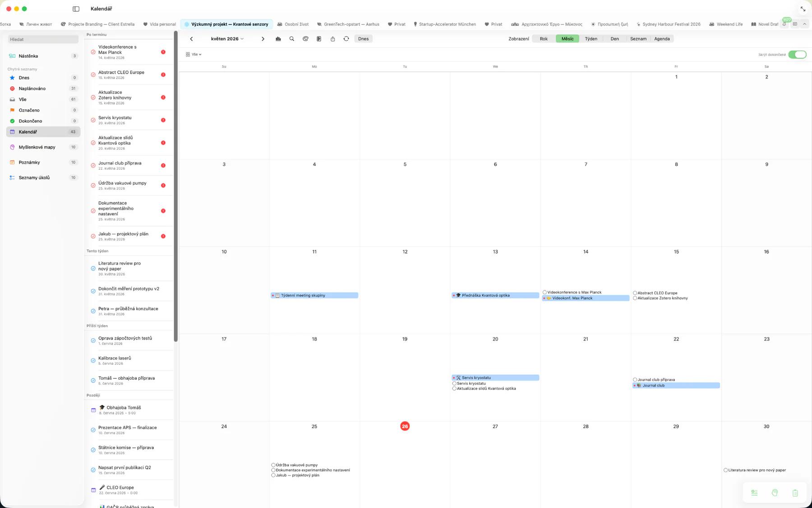Viewport: 812px width, 508px height.
Task: Toggle the Skrýt dokončené switch
Action: click(x=797, y=55)
